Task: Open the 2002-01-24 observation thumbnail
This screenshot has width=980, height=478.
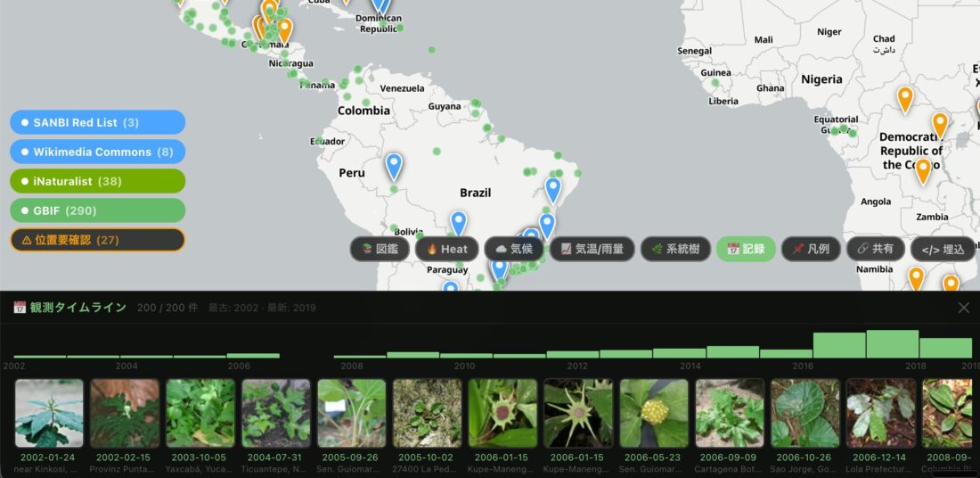Action: (x=49, y=413)
